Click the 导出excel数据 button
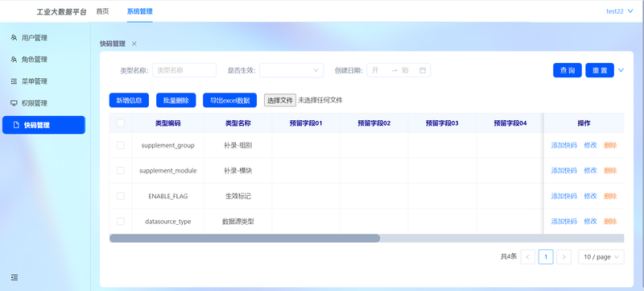Viewport: 644px width, 291px height. [230, 100]
